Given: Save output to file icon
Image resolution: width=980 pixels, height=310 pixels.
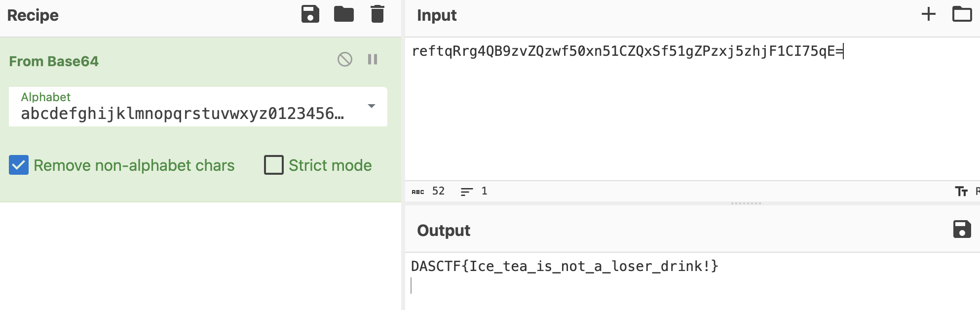Looking at the screenshot, I should pyautogui.click(x=962, y=230).
